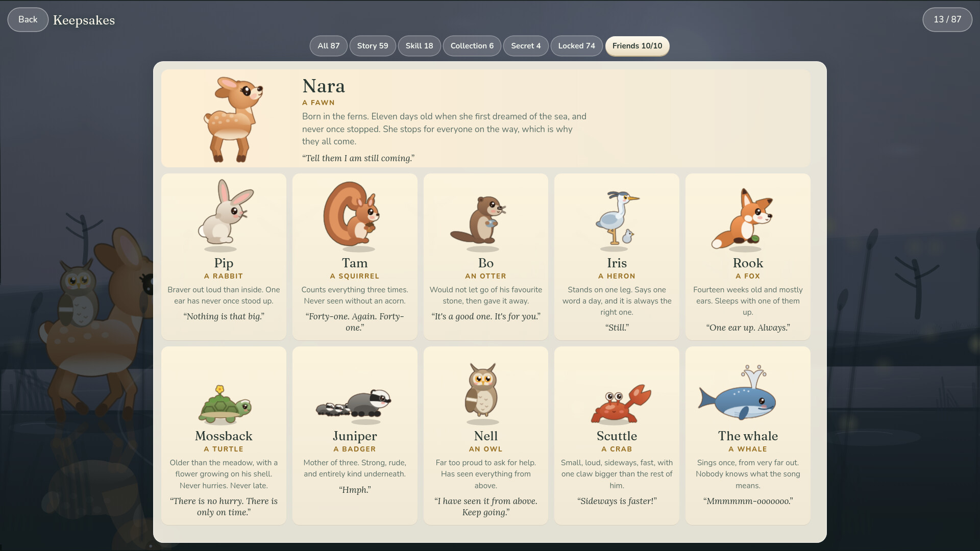
Task: Click the quote "One ear up. Always."
Action: (748, 328)
